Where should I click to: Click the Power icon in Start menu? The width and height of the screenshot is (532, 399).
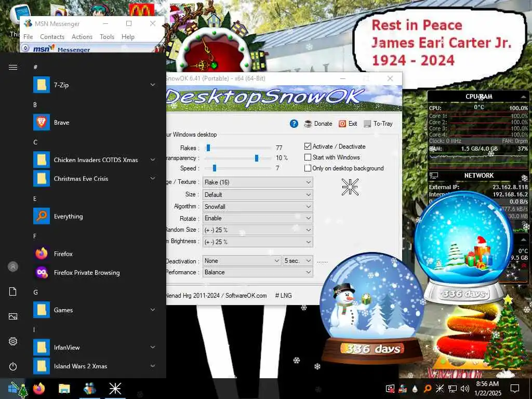(13, 366)
